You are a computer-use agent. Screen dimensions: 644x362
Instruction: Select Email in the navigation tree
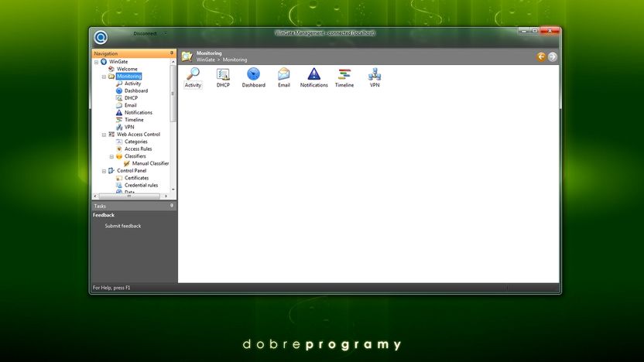130,105
